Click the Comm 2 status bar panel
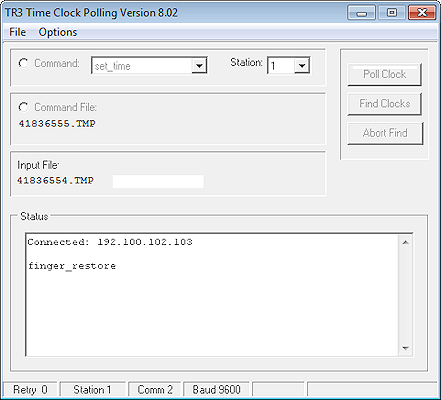 (x=155, y=389)
